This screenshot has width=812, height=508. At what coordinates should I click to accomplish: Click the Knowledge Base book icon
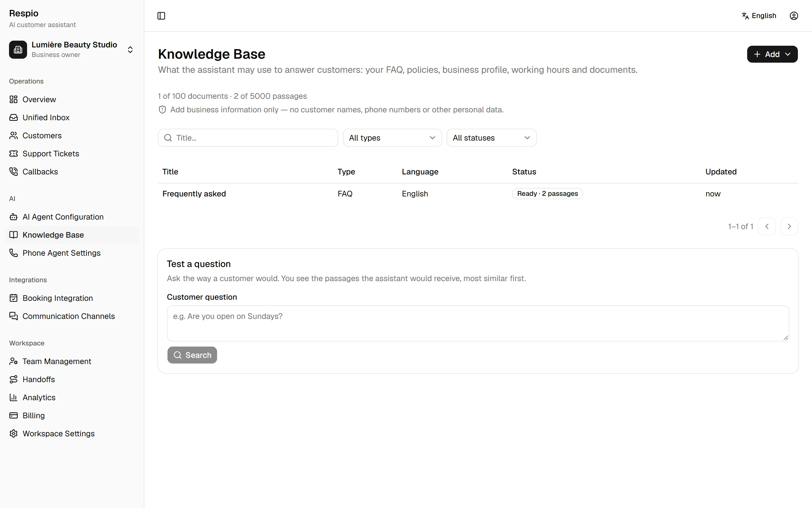[x=14, y=235]
